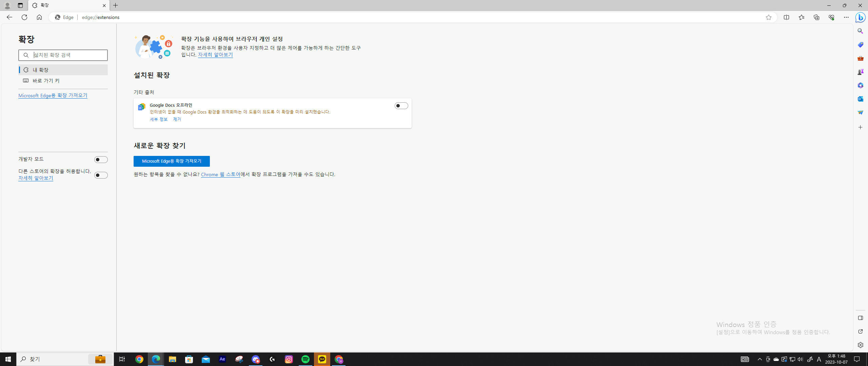This screenshot has height=366, width=868.
Task: Open Tools briefcase icon in sidebar
Action: tap(860, 58)
